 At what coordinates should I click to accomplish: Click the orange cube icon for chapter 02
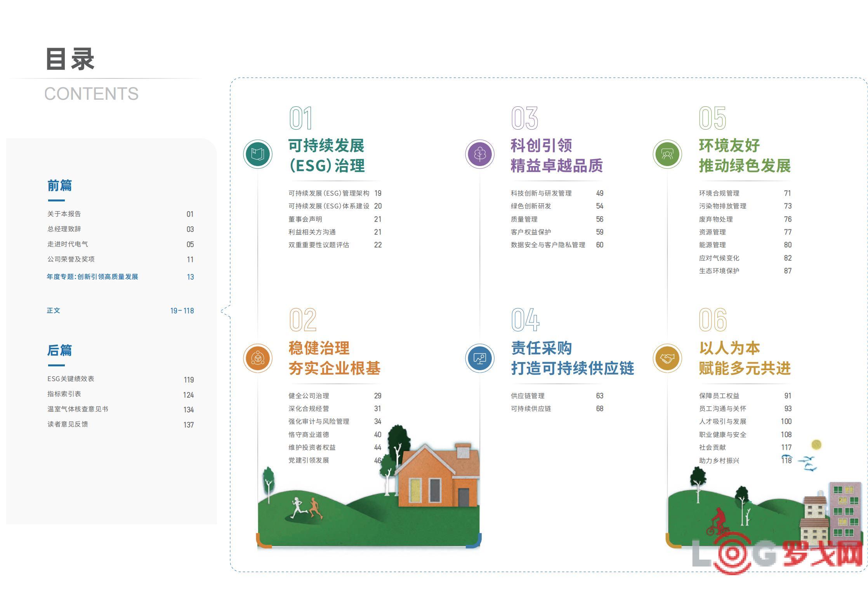click(258, 358)
